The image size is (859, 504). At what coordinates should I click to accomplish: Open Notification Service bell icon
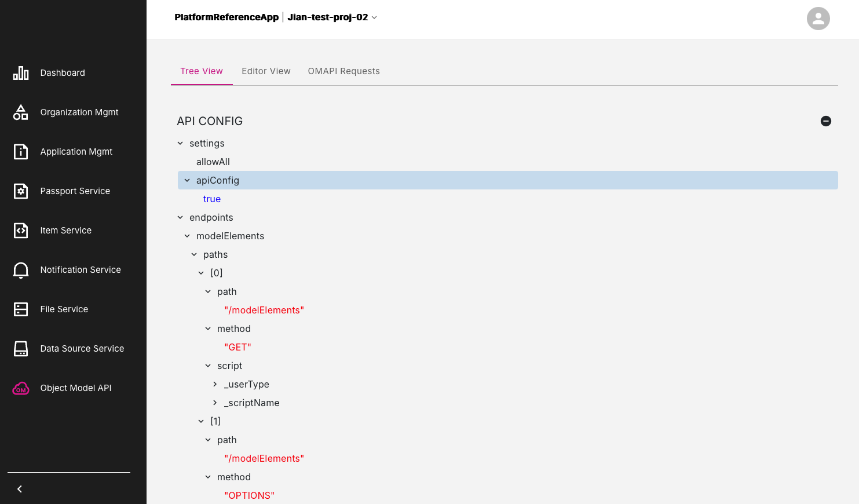coord(21,270)
